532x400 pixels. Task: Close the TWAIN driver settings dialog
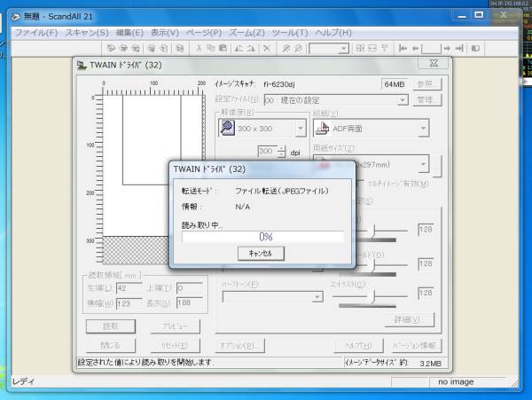click(434, 63)
